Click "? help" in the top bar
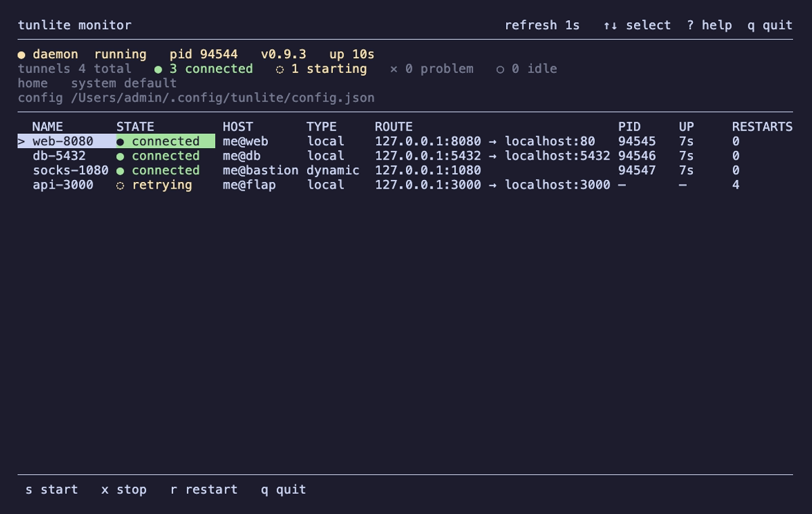812x514 pixels. [x=709, y=26]
